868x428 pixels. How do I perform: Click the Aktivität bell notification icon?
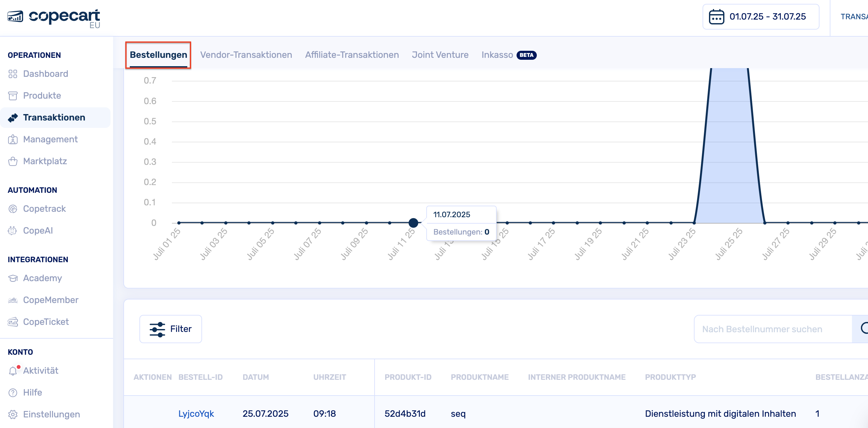pyautogui.click(x=13, y=371)
